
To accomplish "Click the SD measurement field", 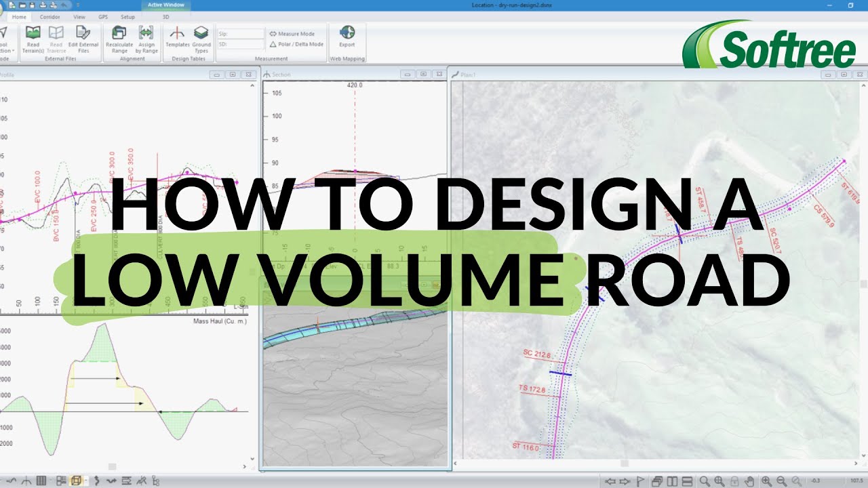I will pyautogui.click(x=241, y=44).
